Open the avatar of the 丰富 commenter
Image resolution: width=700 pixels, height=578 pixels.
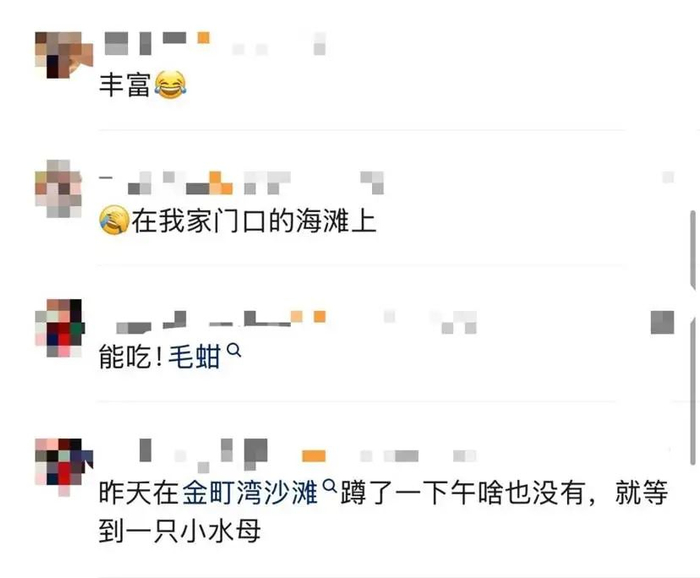64,55
